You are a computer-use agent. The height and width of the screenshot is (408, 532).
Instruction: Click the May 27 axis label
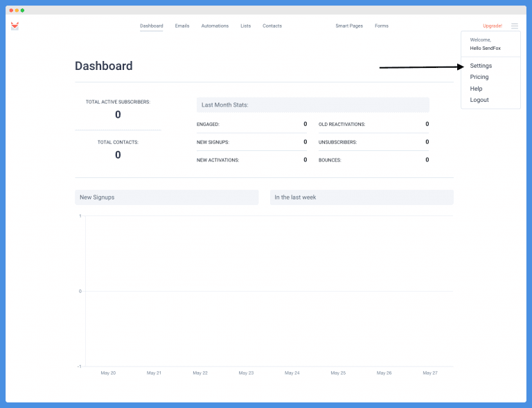430,373
